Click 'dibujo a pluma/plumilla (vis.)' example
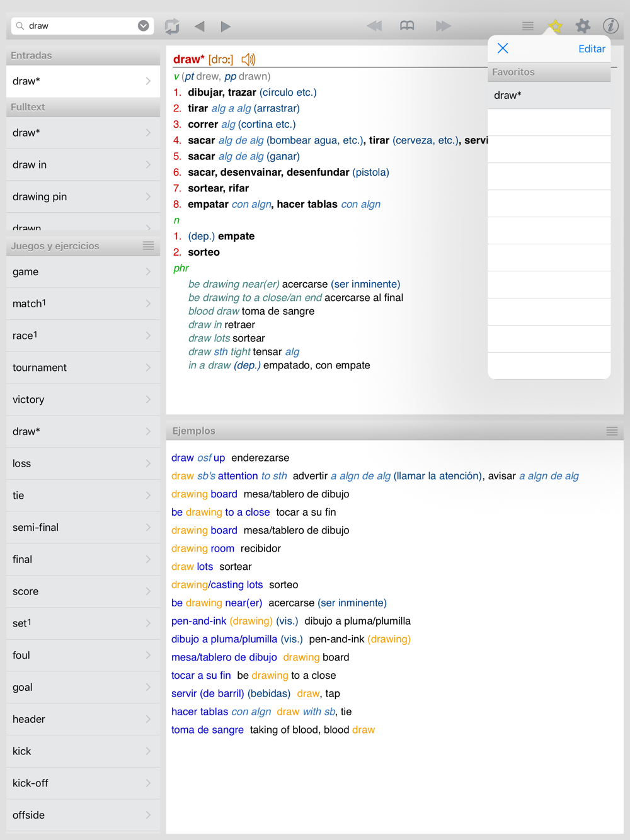 [237, 639]
